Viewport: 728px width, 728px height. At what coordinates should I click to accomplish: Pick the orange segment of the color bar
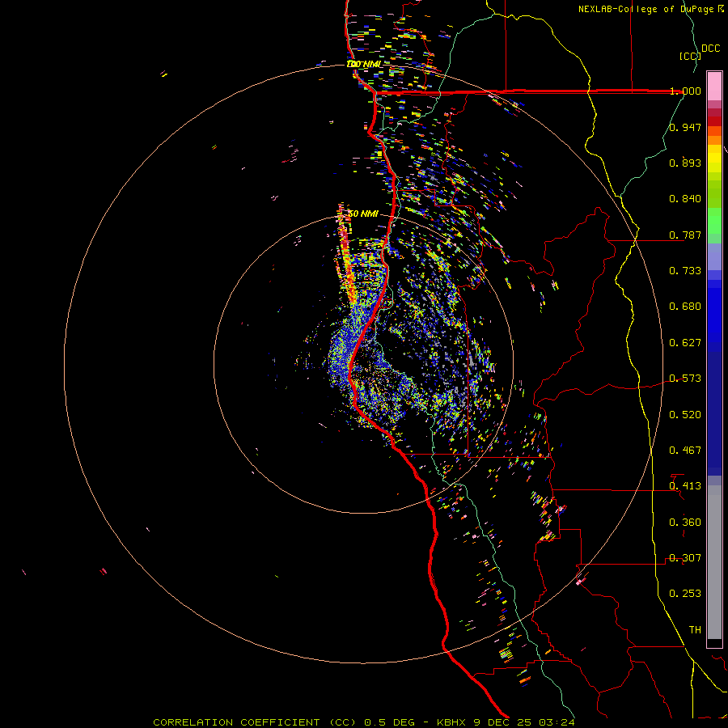point(714,140)
